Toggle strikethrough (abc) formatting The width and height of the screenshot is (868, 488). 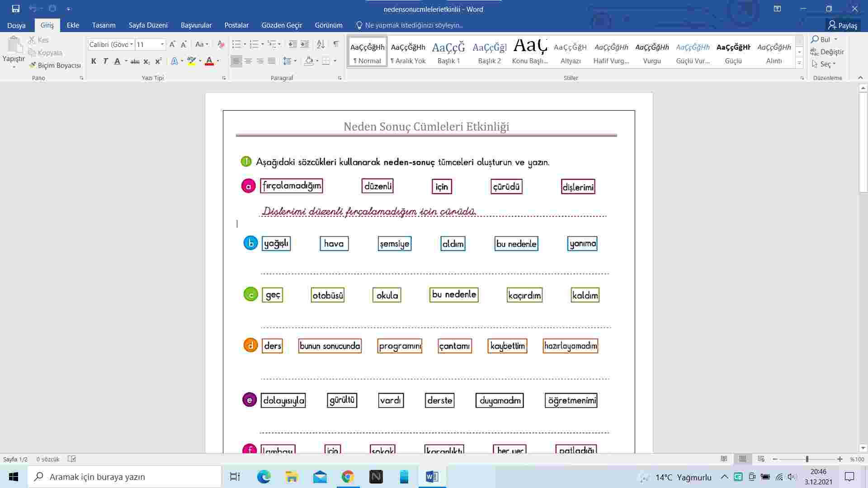click(x=135, y=61)
